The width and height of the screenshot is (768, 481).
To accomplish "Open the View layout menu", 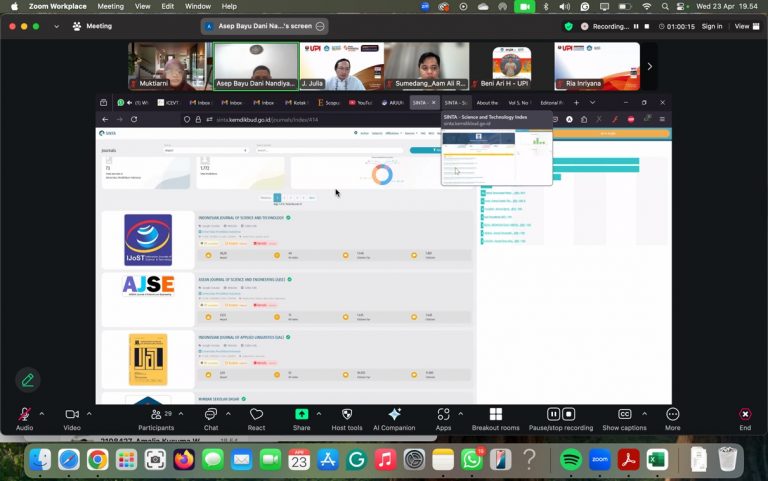I will tap(747, 26).
